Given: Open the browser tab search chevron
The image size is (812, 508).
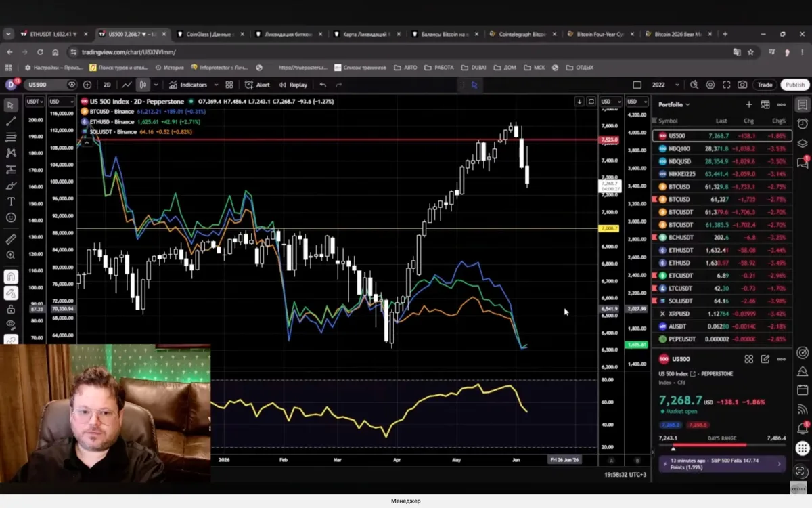Looking at the screenshot, I should tap(8, 33).
